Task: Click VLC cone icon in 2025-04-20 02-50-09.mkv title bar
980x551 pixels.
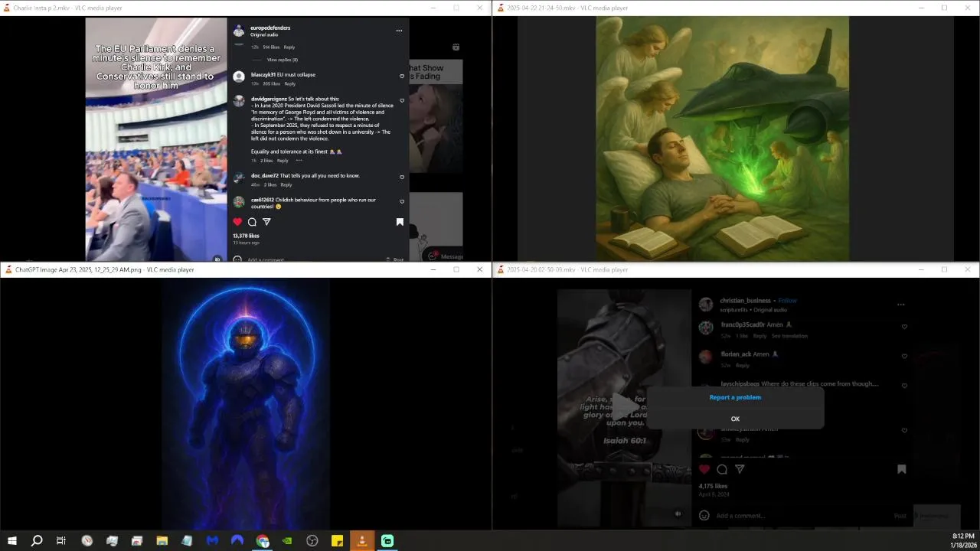Action: click(501, 269)
